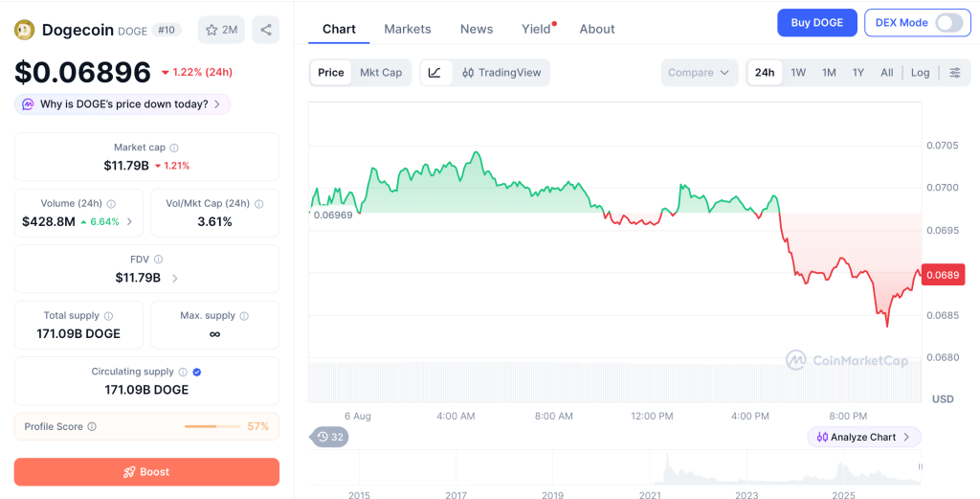This screenshot has height=499, width=980.
Task: Click the FDV info icon
Action: coord(159,260)
